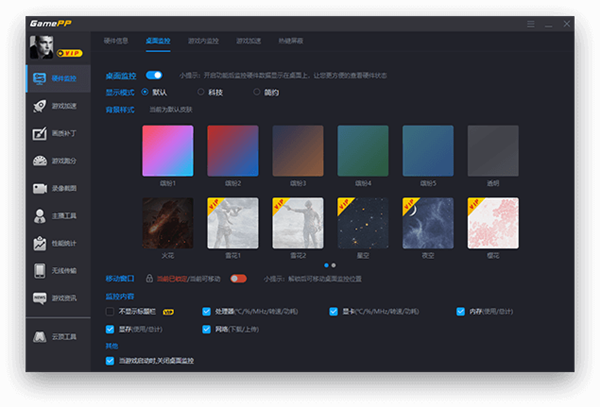600x407 pixels.
Task: Switch to the in-game monitor tab
Action: click(x=203, y=41)
